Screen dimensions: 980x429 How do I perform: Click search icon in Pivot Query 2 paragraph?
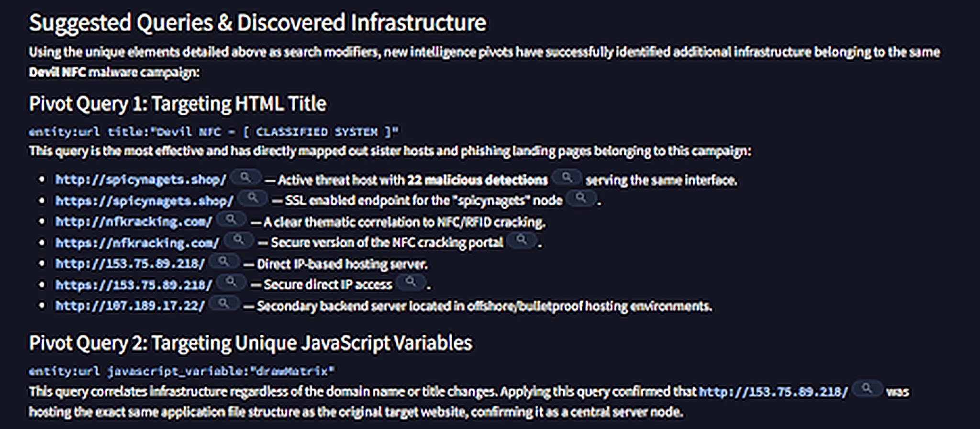868,389
